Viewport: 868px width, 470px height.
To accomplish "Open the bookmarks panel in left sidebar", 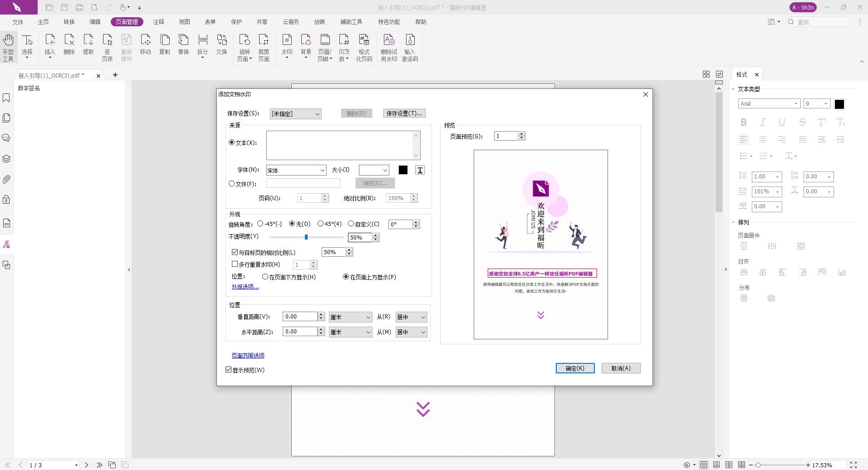I will click(6, 98).
